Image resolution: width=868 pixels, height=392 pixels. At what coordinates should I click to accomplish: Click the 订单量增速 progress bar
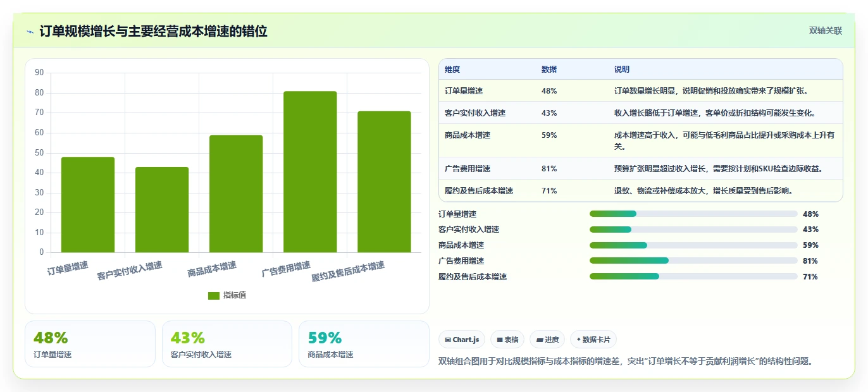point(693,214)
